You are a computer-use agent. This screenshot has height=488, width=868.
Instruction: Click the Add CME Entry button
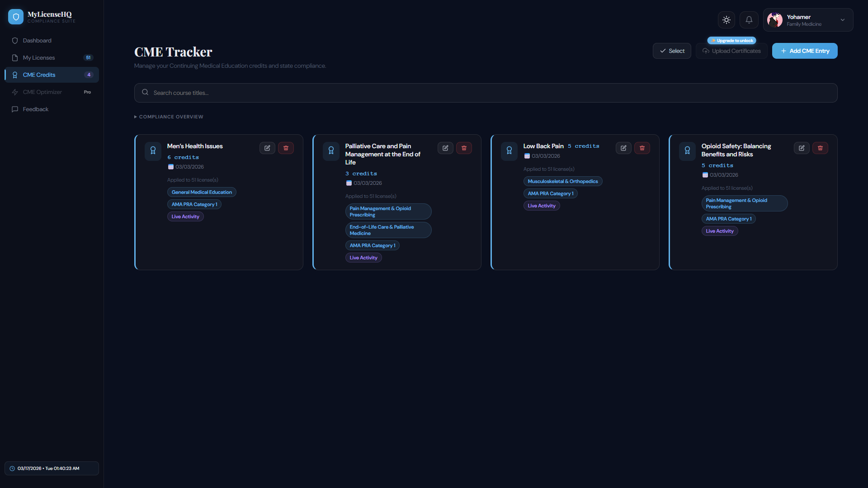805,51
